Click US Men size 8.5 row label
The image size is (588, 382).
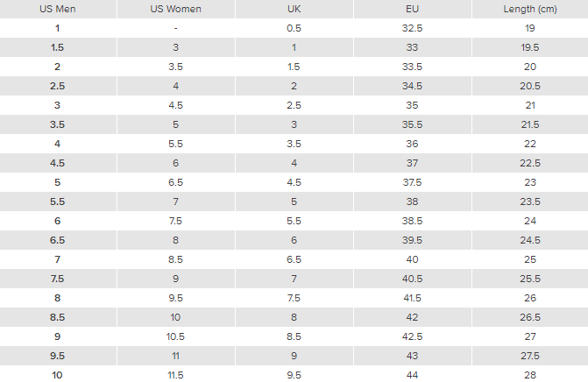pos(58,317)
